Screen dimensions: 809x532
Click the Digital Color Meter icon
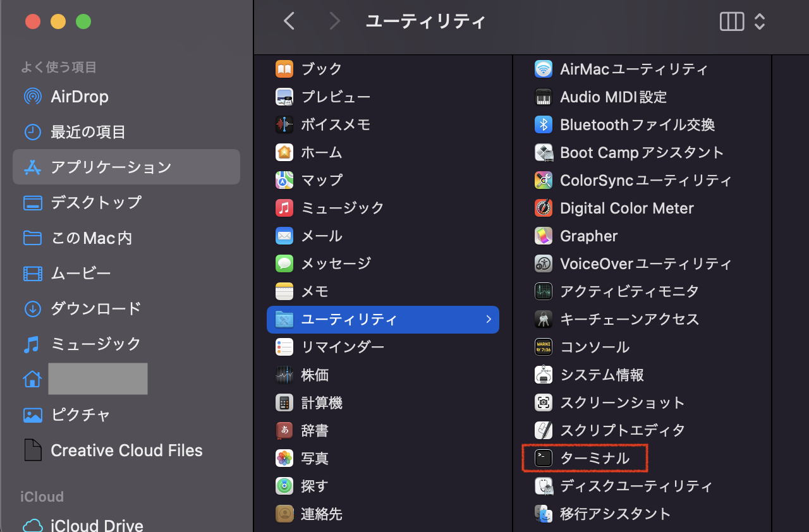point(544,208)
